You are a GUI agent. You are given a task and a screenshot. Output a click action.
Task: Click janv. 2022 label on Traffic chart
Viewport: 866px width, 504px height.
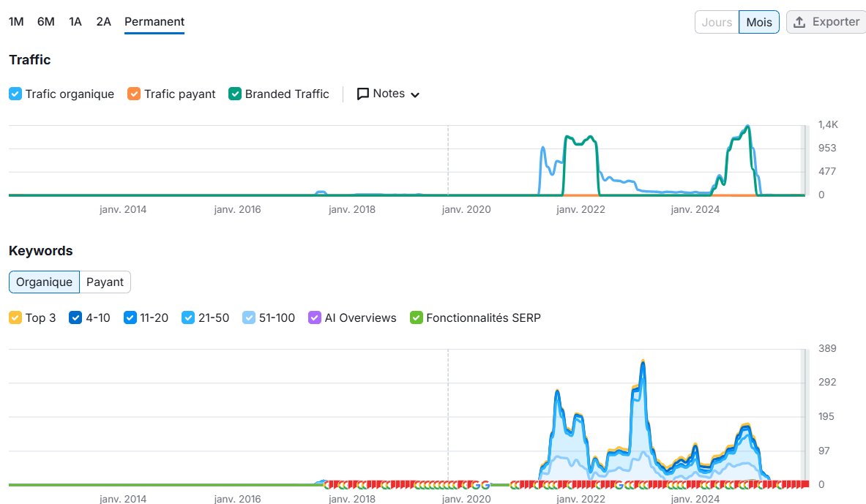[x=581, y=210]
